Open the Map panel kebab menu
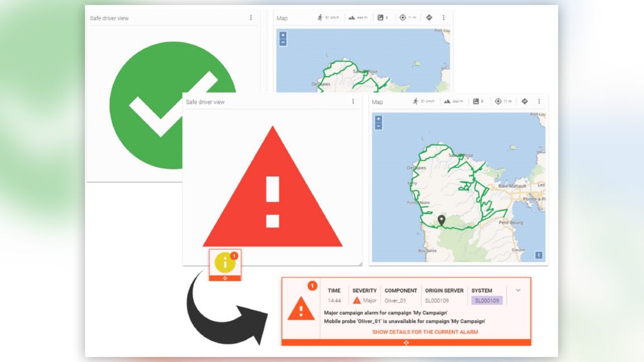Viewport: 644px width, 362px height. pos(538,101)
